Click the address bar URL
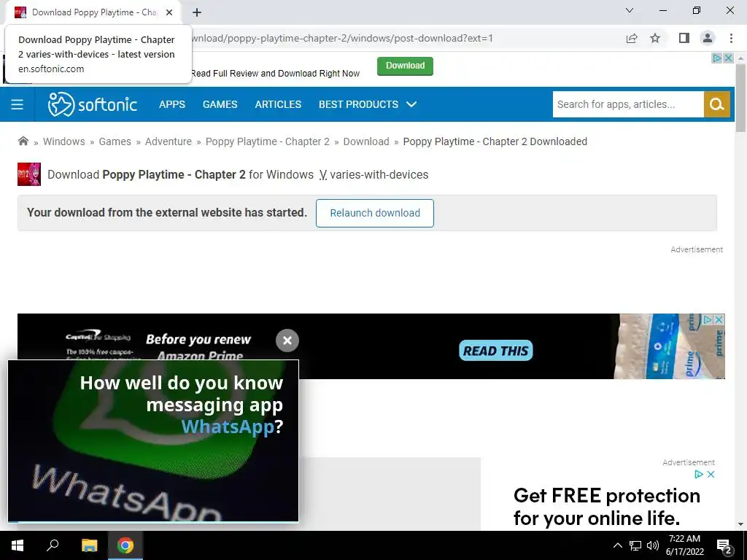747x560 pixels. (x=342, y=38)
